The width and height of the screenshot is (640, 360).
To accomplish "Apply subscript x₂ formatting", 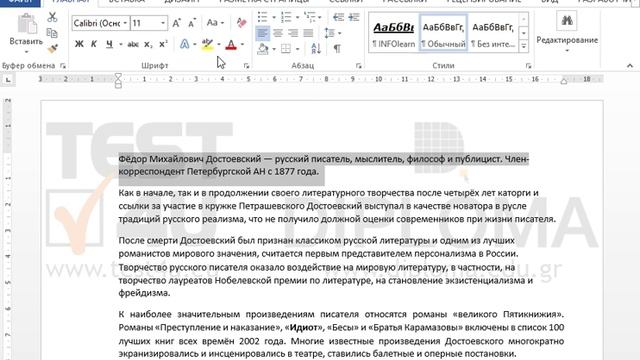I will pyautogui.click(x=148, y=44).
